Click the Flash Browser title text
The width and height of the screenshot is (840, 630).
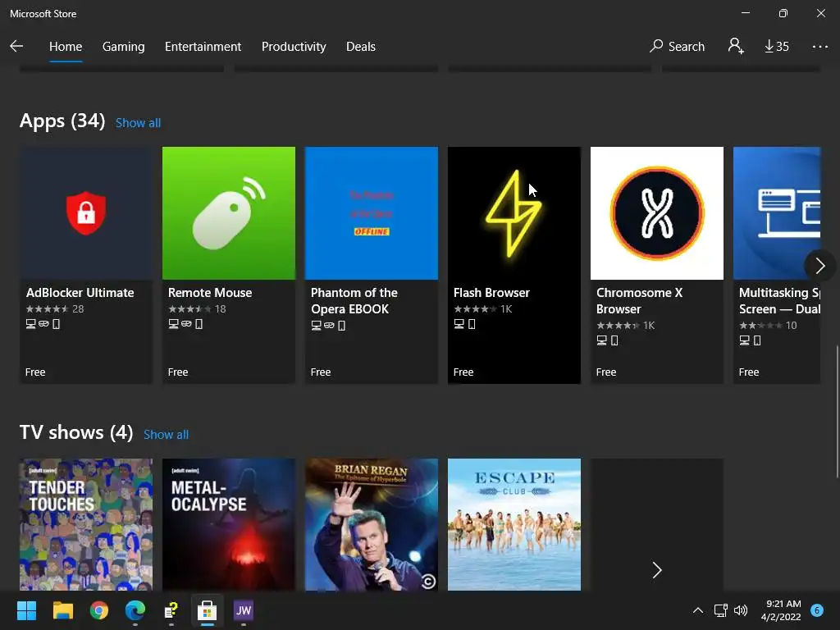491,293
